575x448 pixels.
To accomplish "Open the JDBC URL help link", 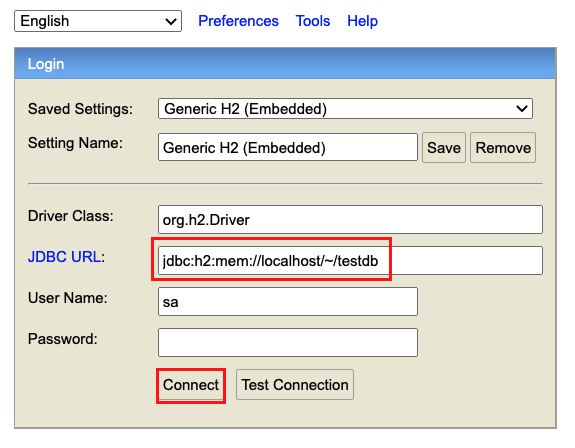I will click(65, 257).
